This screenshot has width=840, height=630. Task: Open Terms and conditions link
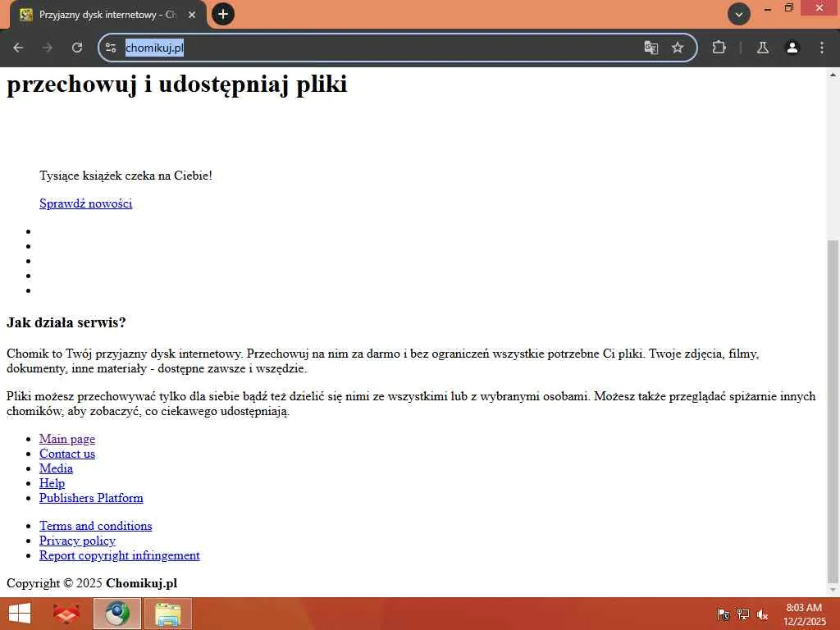[x=95, y=526]
